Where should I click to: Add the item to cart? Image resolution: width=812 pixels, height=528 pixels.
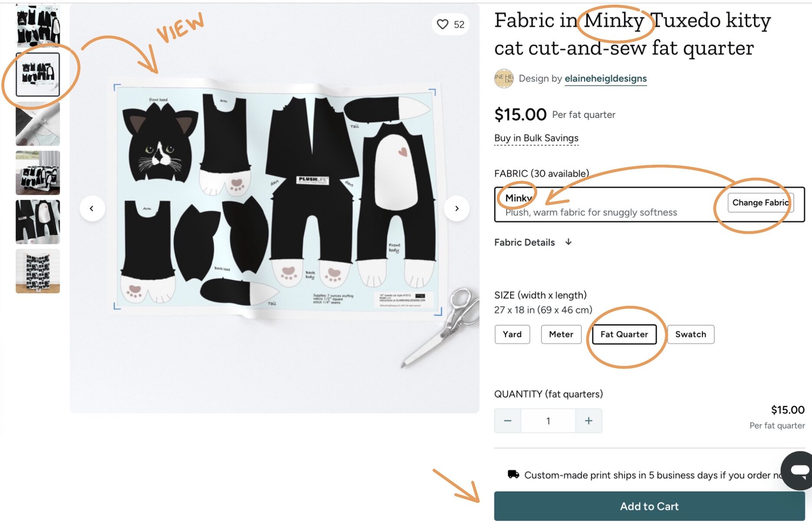point(649,506)
